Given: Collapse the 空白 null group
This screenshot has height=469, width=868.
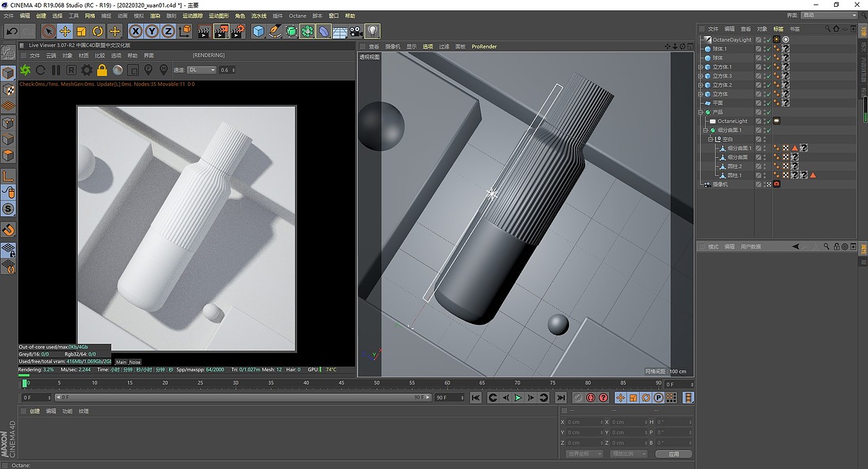Looking at the screenshot, I should pos(710,139).
